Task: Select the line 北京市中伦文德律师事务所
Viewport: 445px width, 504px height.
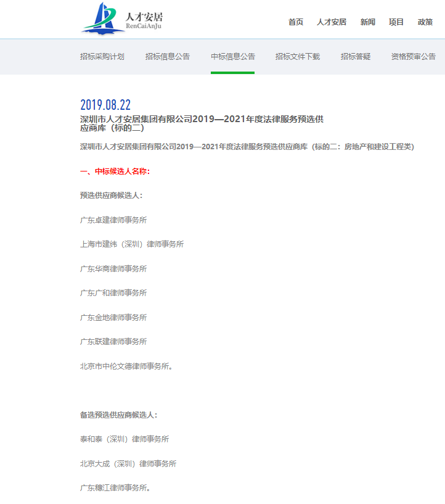Action: click(x=126, y=366)
